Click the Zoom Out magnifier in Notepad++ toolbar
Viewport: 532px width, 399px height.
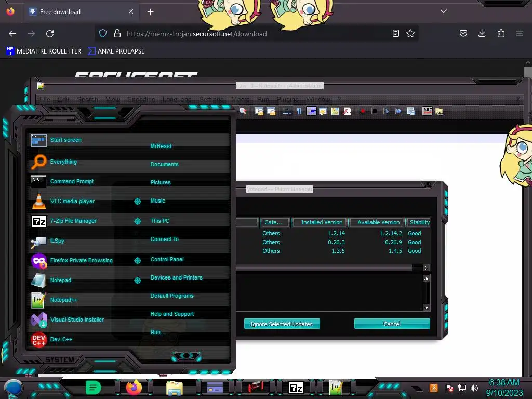[243, 111]
